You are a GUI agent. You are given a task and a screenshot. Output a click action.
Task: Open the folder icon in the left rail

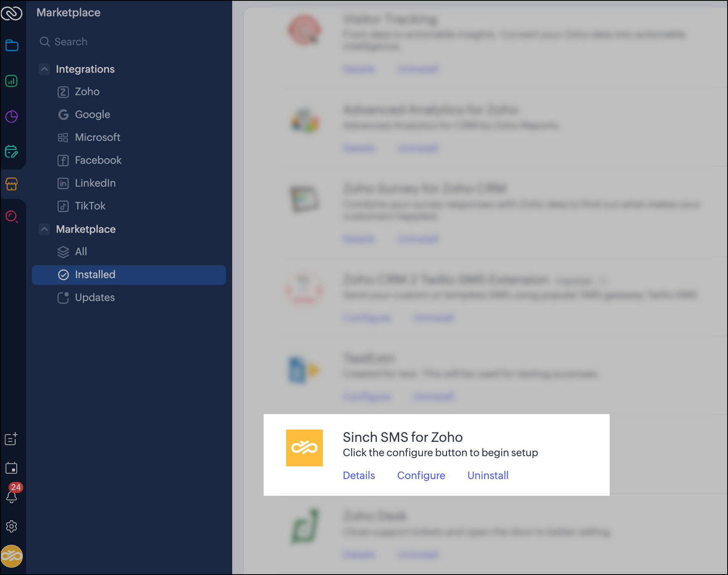coord(11,45)
